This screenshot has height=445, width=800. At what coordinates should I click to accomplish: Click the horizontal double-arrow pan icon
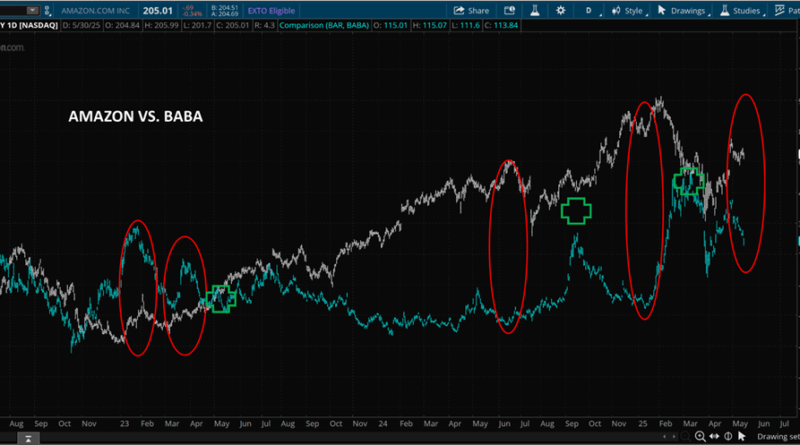(x=714, y=436)
